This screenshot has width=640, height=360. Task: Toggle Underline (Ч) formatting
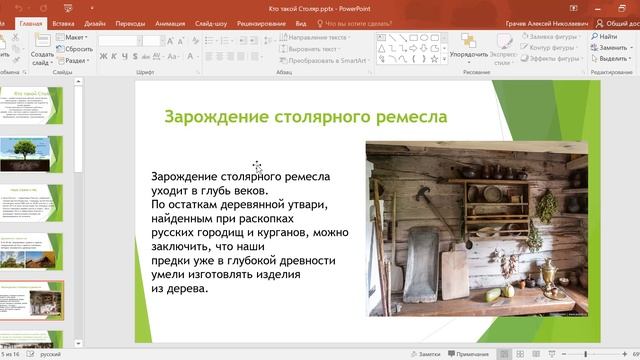coord(124,56)
